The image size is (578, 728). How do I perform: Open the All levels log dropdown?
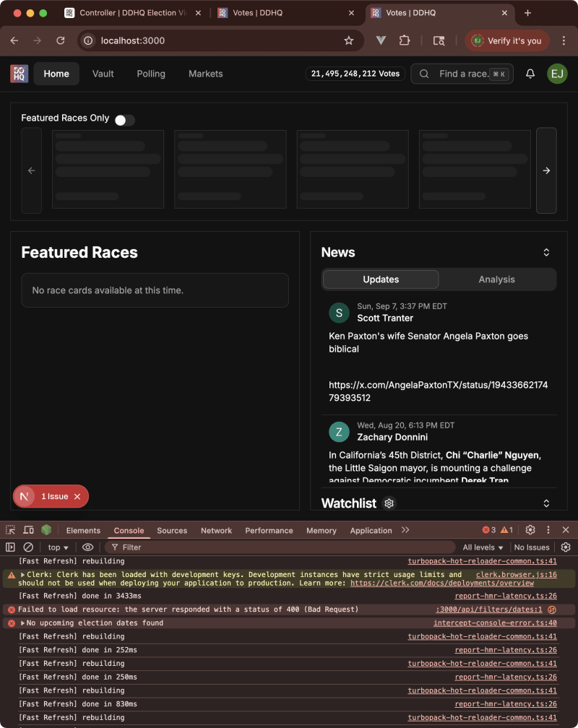(x=481, y=547)
